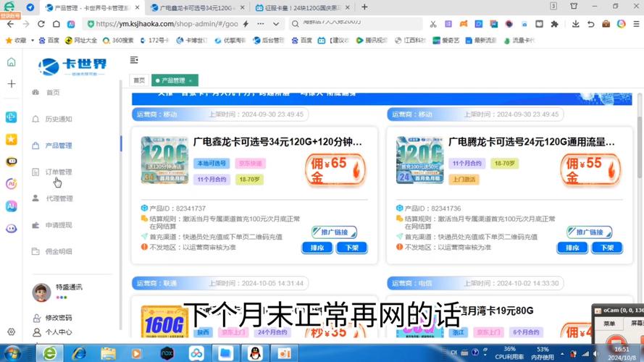
Task: Switch to the 征服卡量 browser tab
Action: (x=302, y=7)
